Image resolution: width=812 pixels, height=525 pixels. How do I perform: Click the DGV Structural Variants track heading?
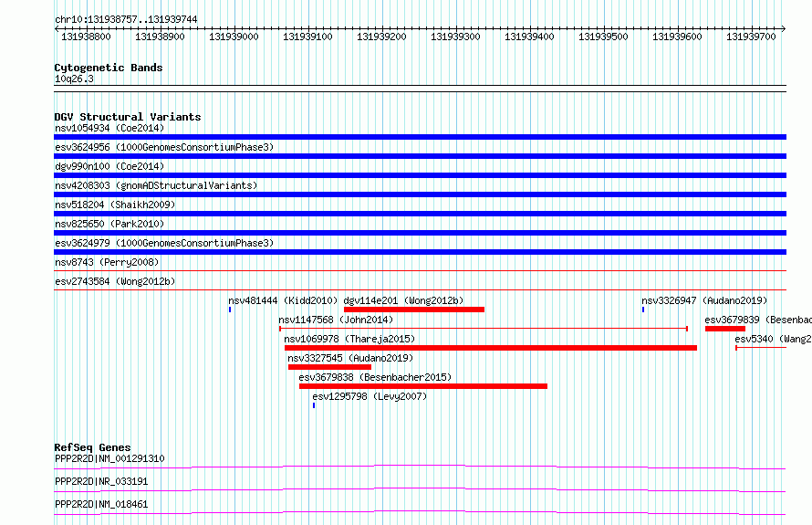point(128,117)
